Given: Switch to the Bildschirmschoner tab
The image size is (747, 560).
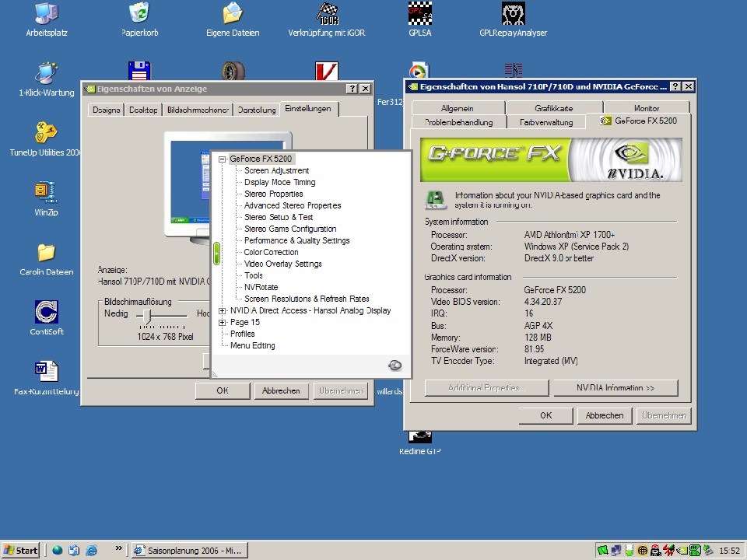Looking at the screenshot, I should pos(198,110).
